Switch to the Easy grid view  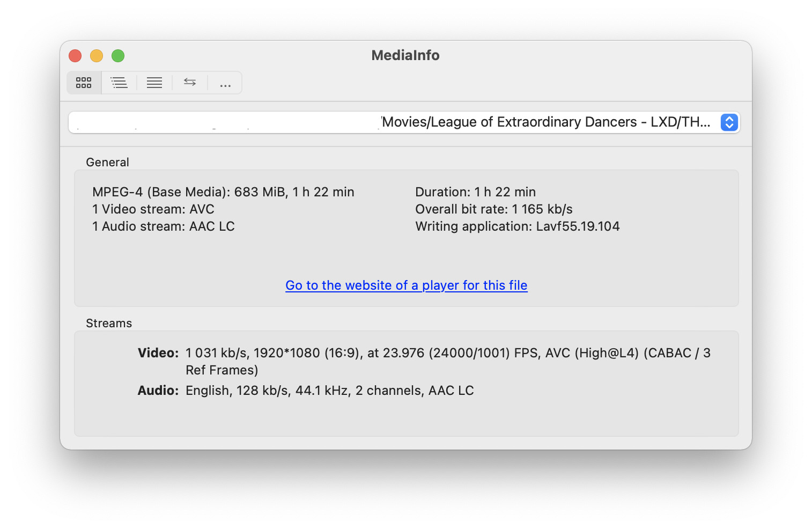click(84, 83)
